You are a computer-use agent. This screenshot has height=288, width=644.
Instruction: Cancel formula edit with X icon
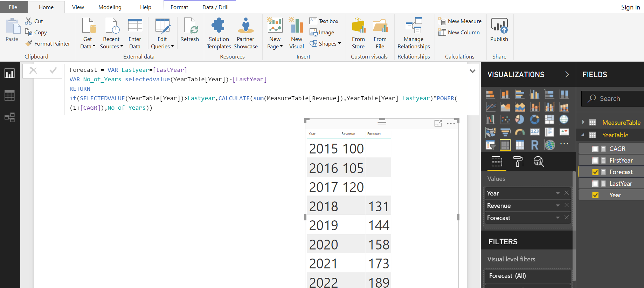[x=33, y=70]
